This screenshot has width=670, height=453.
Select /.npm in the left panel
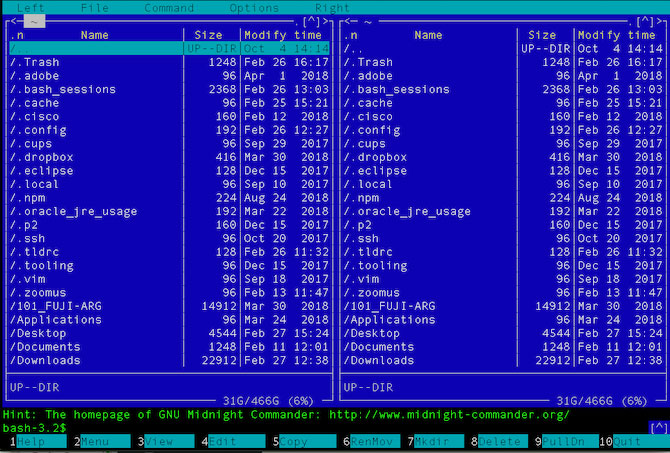pyautogui.click(x=169, y=197)
